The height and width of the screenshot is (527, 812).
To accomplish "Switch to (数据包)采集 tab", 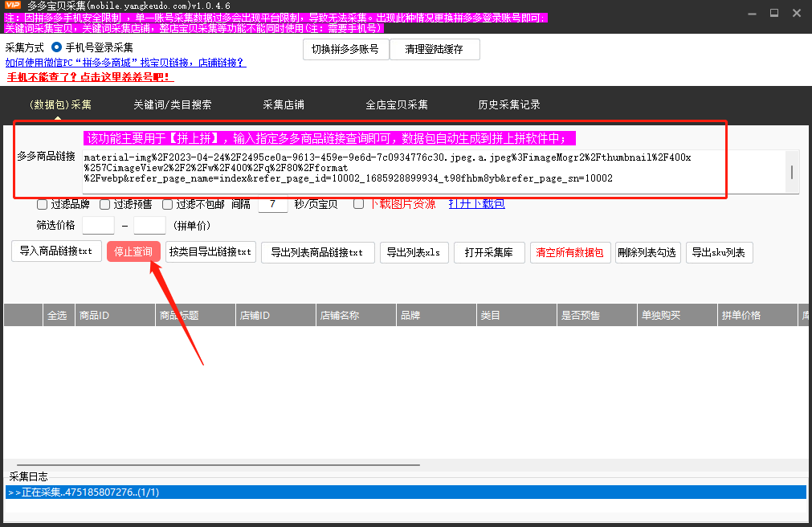I will [x=60, y=104].
